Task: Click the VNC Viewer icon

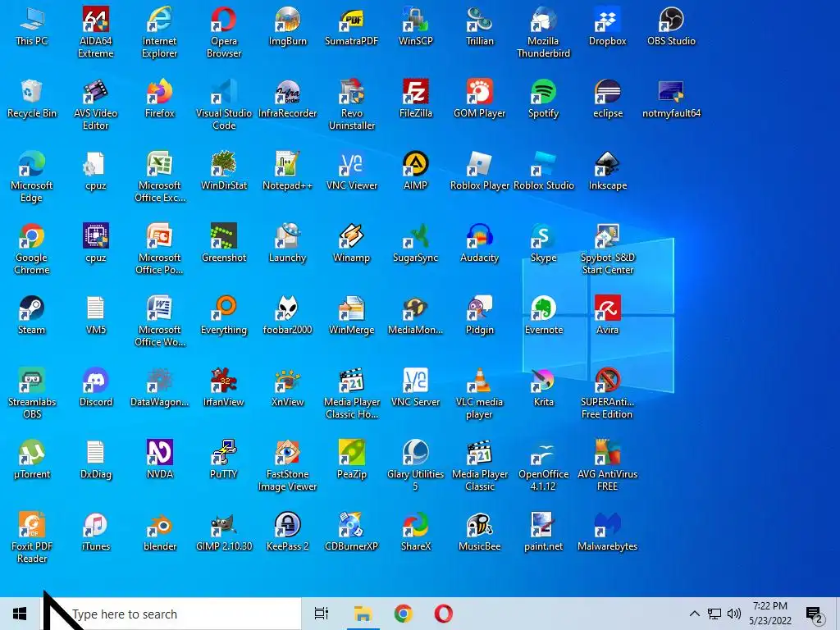Action: coord(351,171)
